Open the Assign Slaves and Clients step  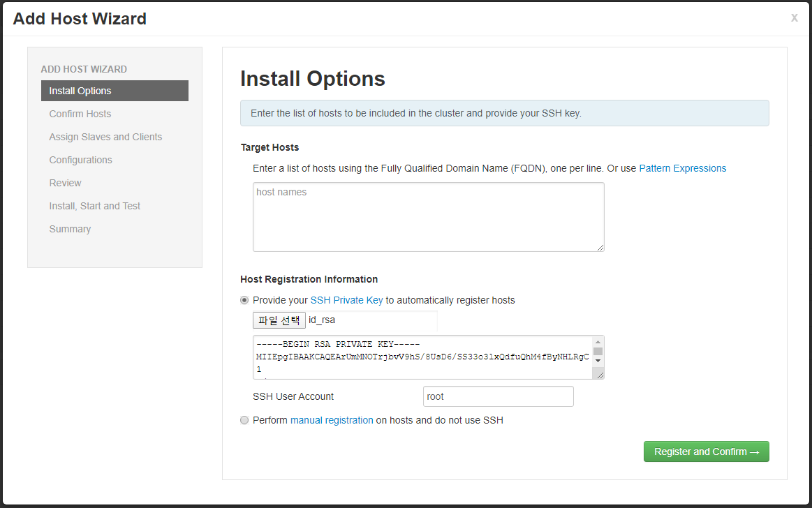[x=105, y=136]
